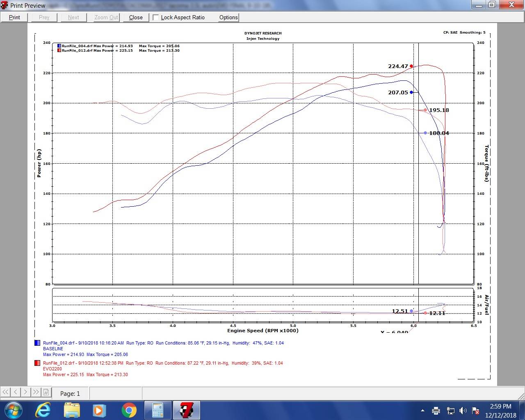Expand the hidden icons arrow in the tray
This screenshot has width=525, height=420.
click(x=423, y=411)
